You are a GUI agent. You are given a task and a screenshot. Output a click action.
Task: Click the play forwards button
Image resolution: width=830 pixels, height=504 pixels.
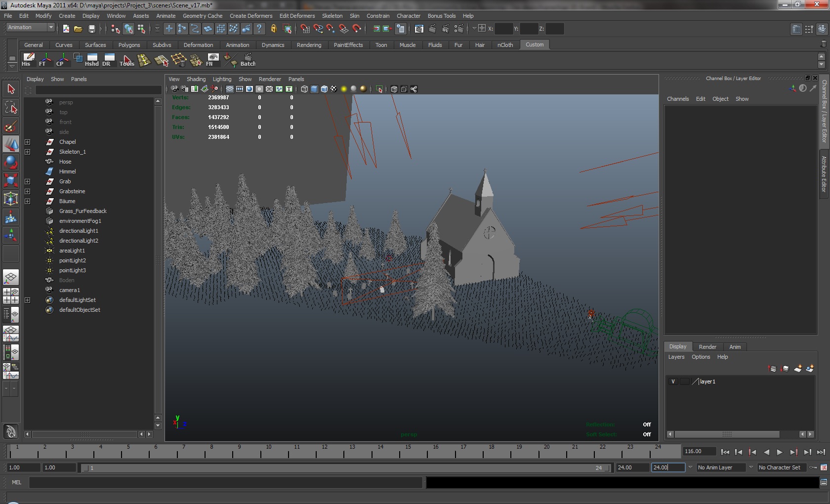[780, 452]
